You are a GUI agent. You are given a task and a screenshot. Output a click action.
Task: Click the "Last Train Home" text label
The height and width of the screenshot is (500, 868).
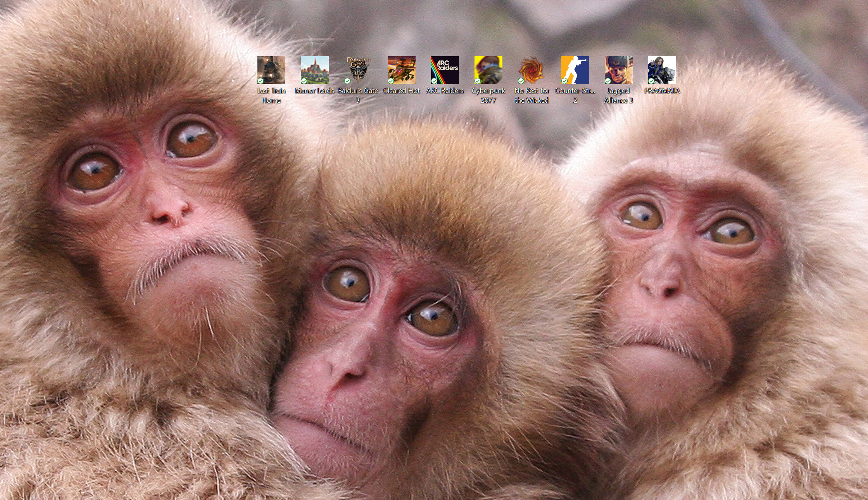click(271, 95)
